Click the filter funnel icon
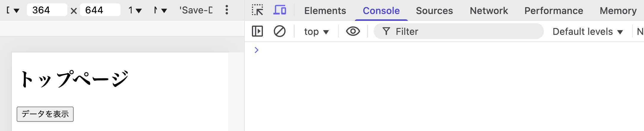The width and height of the screenshot is (644, 131). (386, 31)
